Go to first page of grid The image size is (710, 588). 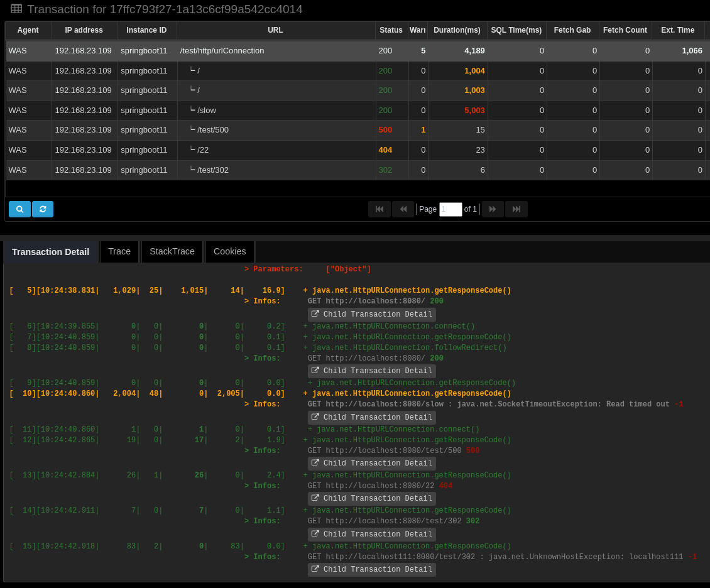[380, 209]
